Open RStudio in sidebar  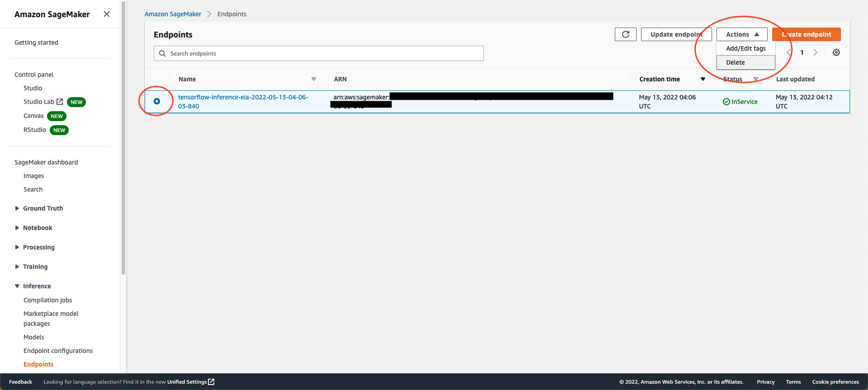coord(35,130)
